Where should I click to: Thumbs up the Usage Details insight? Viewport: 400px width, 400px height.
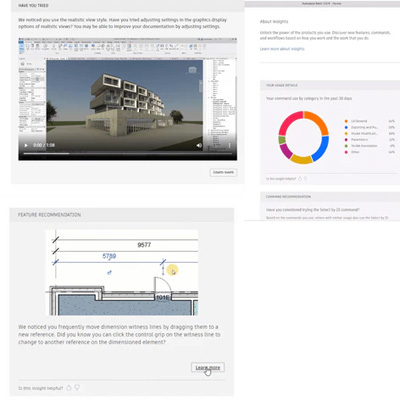click(300, 179)
